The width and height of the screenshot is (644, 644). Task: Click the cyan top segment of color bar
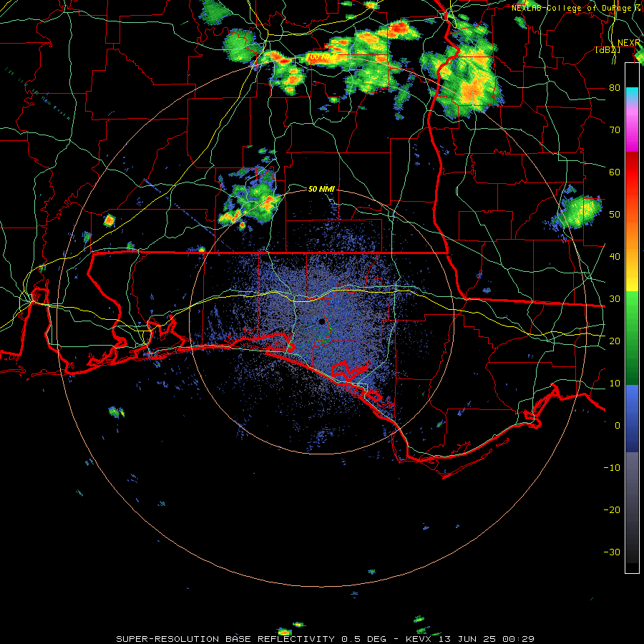point(632,94)
